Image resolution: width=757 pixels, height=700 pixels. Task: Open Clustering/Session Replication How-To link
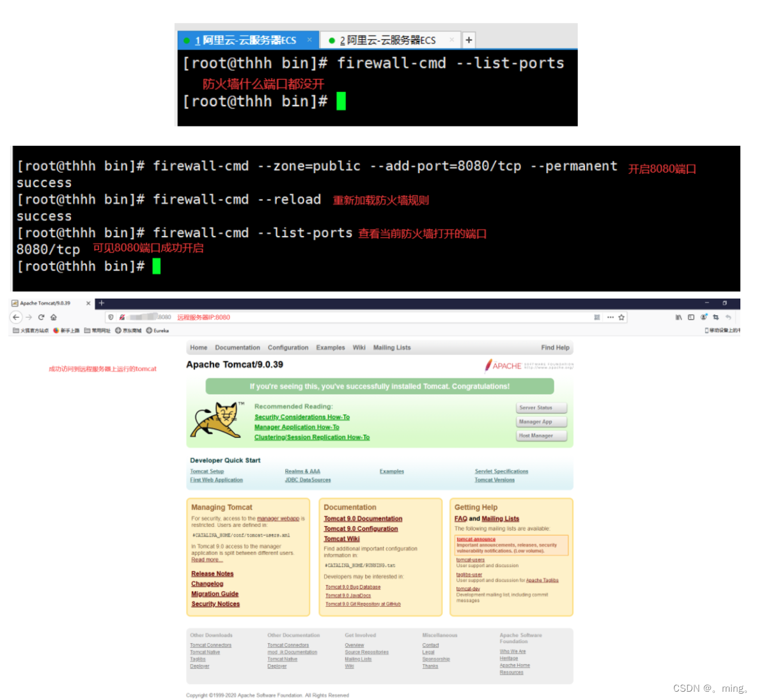click(312, 437)
